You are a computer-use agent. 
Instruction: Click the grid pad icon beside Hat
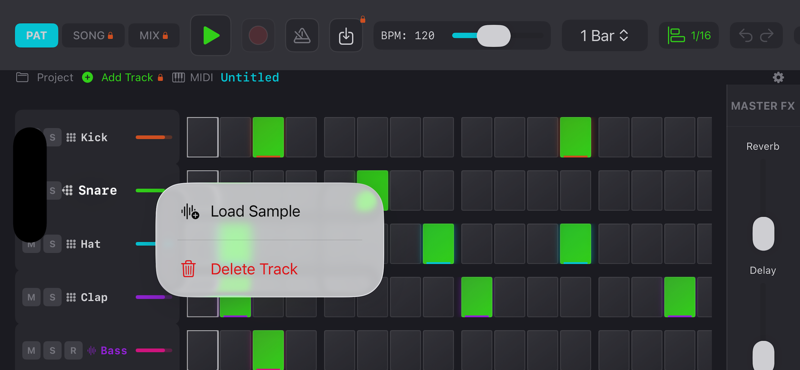point(71,244)
